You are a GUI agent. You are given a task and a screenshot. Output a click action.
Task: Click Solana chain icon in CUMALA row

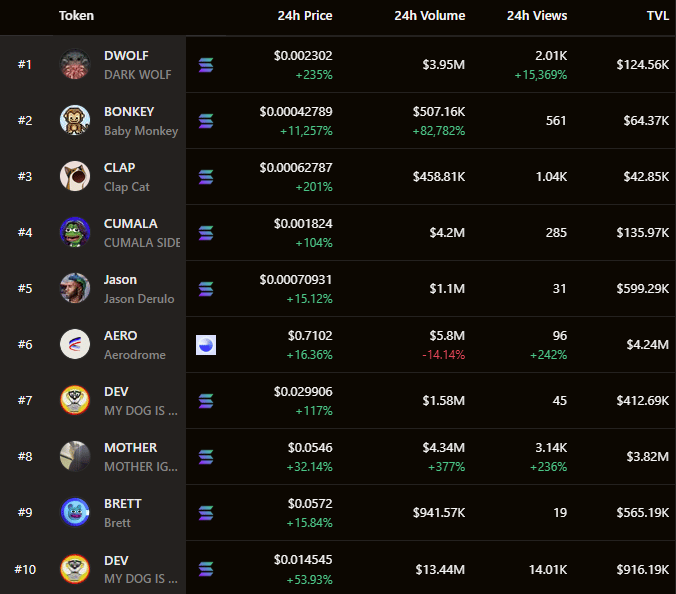coord(206,233)
